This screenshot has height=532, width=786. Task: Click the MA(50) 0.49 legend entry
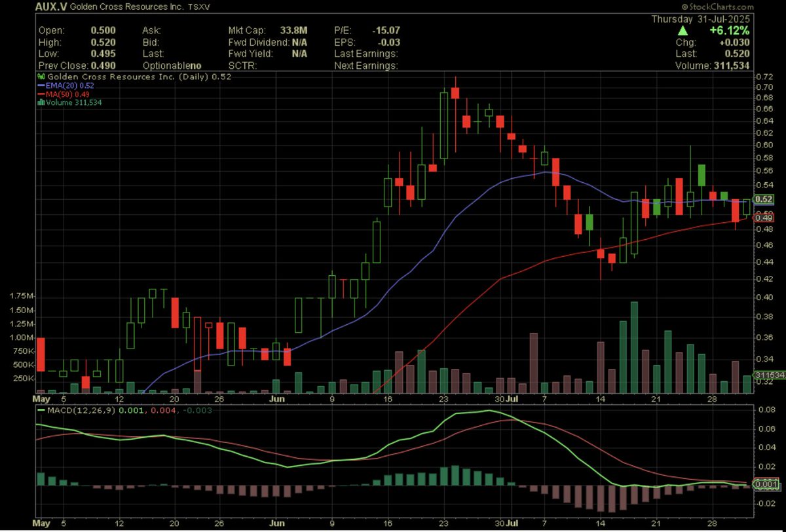(x=68, y=94)
